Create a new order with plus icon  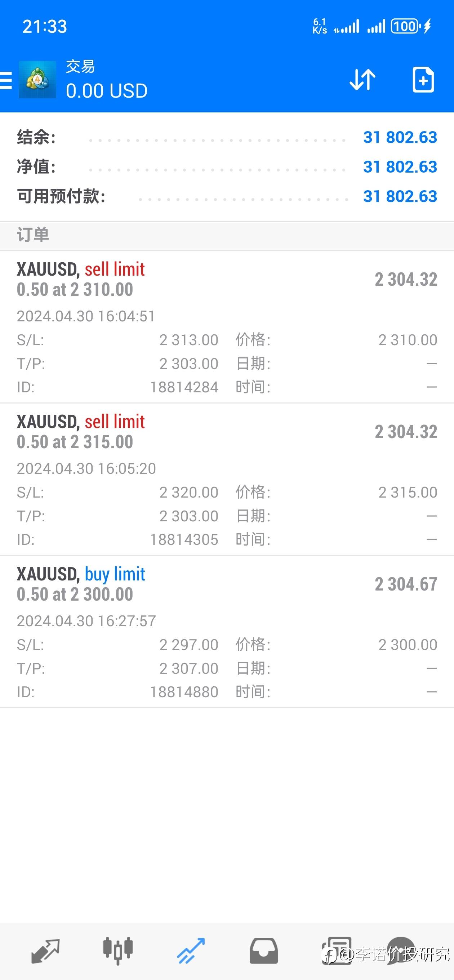(423, 80)
